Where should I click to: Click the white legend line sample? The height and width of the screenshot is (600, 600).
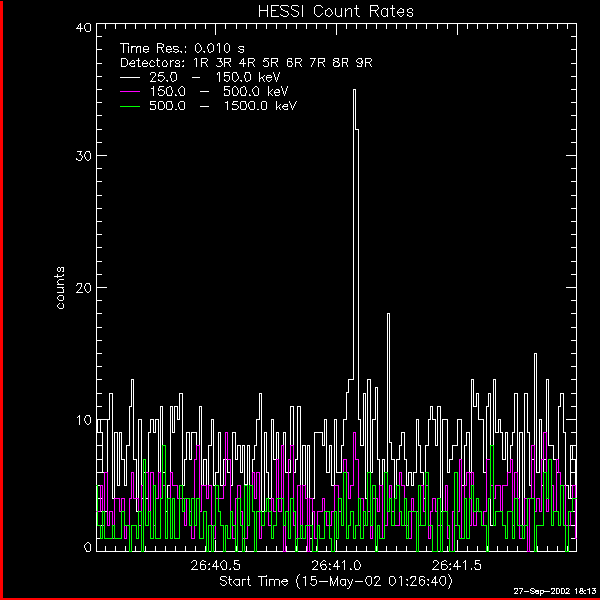(130, 77)
